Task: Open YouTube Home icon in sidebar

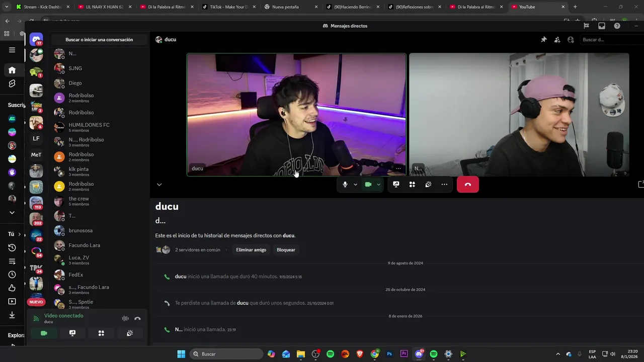Action: pyautogui.click(x=12, y=70)
